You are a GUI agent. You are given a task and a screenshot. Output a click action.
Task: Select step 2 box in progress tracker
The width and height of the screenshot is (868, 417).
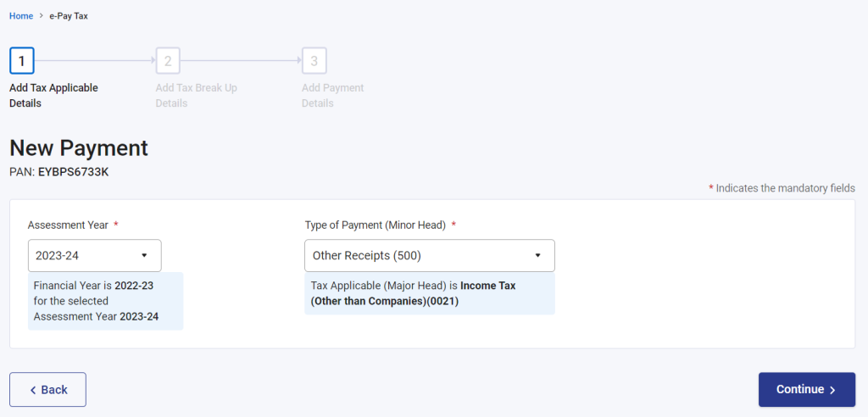click(168, 61)
